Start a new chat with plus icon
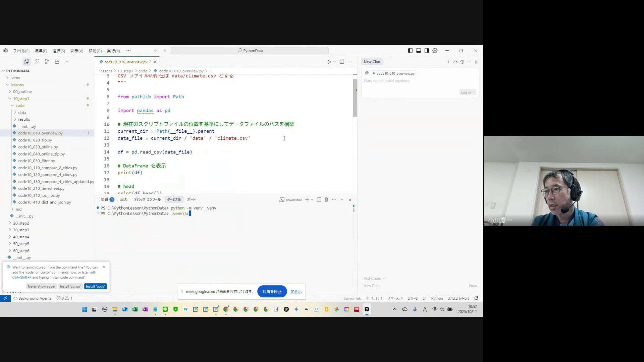The height and width of the screenshot is (362, 644). [x=448, y=62]
